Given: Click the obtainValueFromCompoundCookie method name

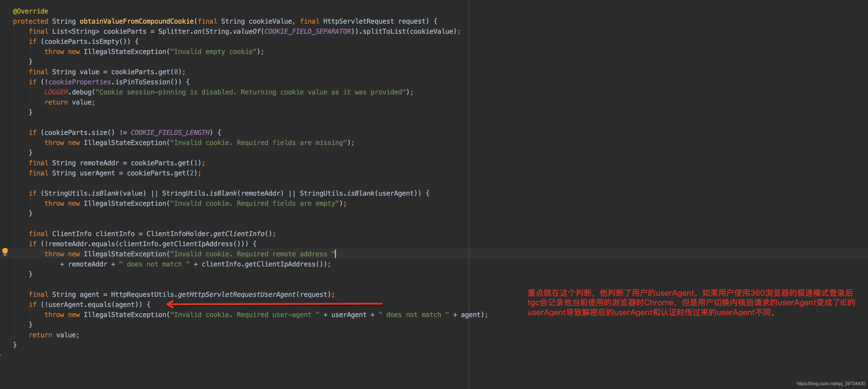Looking at the screenshot, I should coord(136,21).
